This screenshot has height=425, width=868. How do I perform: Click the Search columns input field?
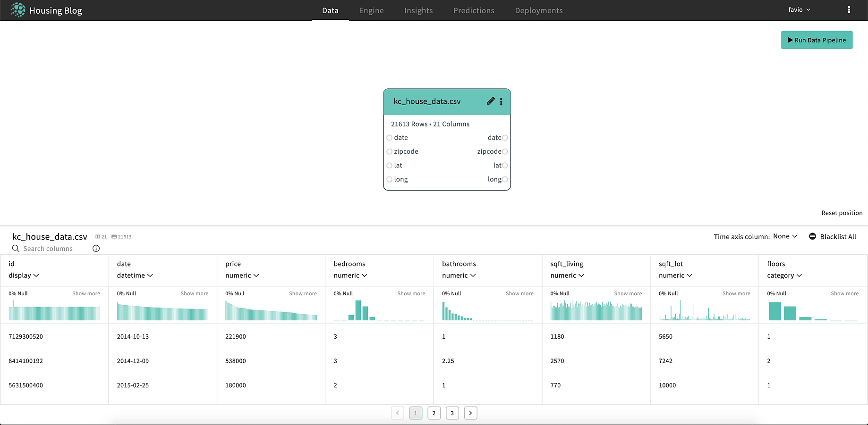[x=52, y=249]
